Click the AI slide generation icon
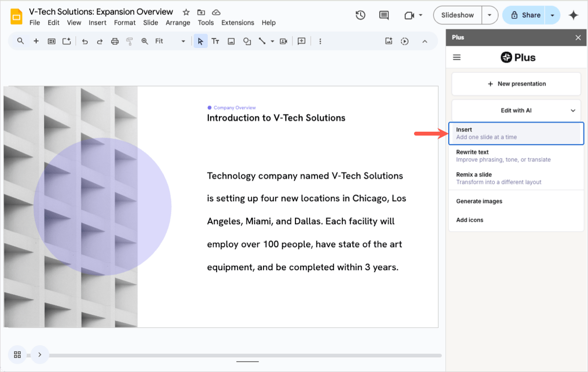 (67, 41)
